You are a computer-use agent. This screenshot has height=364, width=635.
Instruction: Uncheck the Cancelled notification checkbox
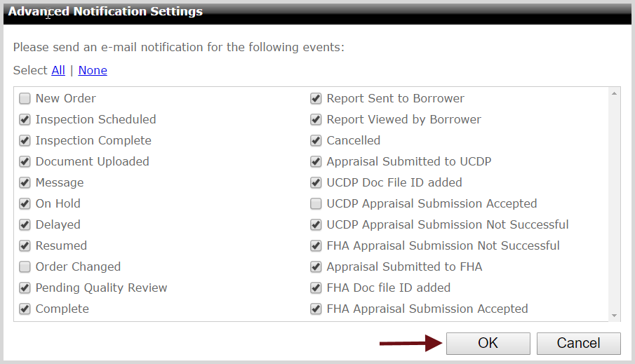(x=316, y=141)
